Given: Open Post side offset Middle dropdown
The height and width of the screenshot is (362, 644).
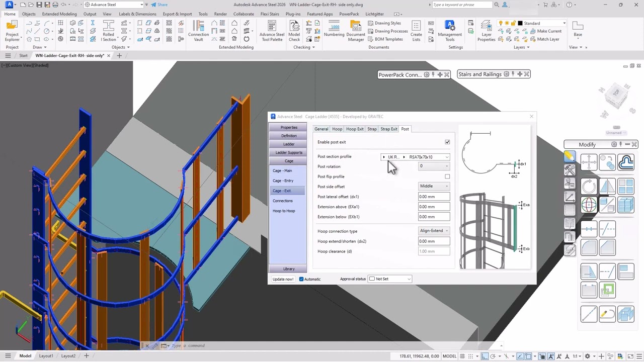Looking at the screenshot, I should point(434,186).
